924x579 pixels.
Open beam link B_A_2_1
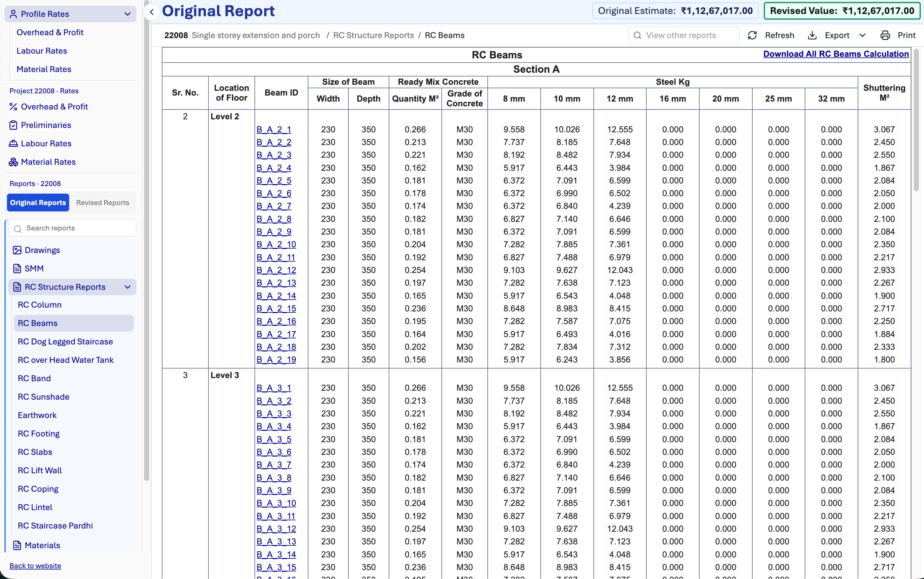274,130
